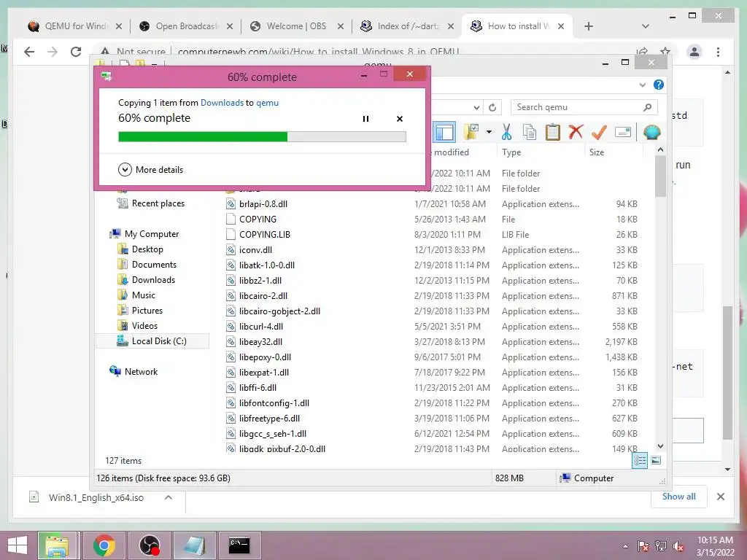Open the Downloads link in copy dialog
The image size is (747, 560).
[222, 102]
